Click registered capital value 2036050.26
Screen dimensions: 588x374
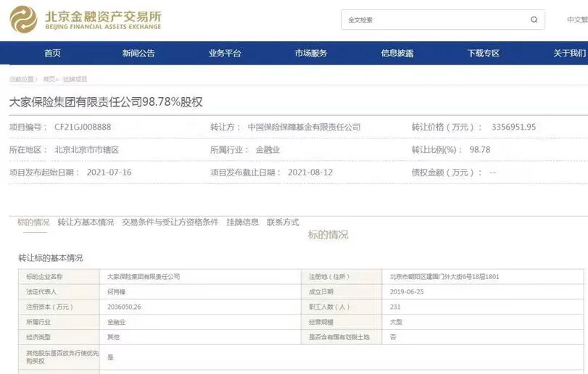point(124,307)
